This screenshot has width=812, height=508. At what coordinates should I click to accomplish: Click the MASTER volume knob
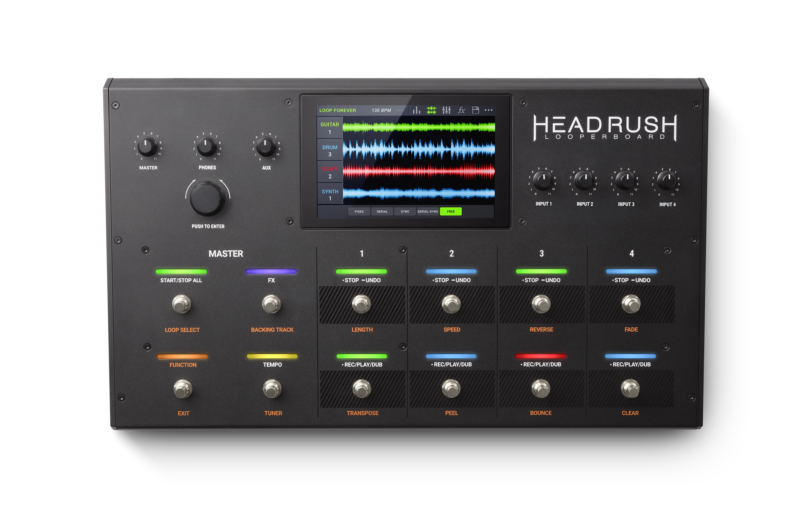(x=147, y=147)
